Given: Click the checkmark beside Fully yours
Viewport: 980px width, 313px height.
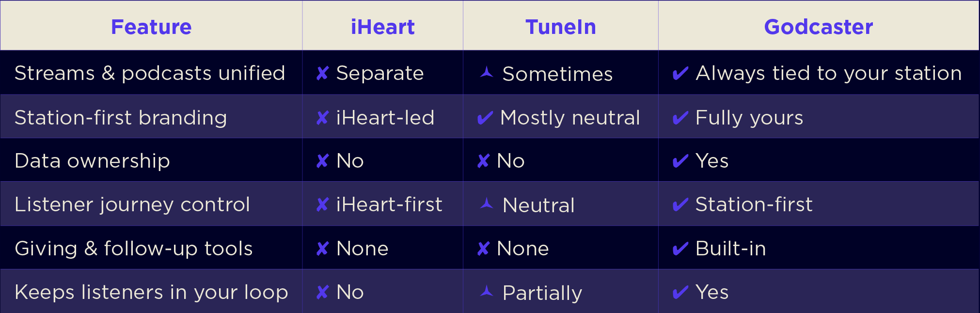Looking at the screenshot, I should pyautogui.click(x=680, y=118).
